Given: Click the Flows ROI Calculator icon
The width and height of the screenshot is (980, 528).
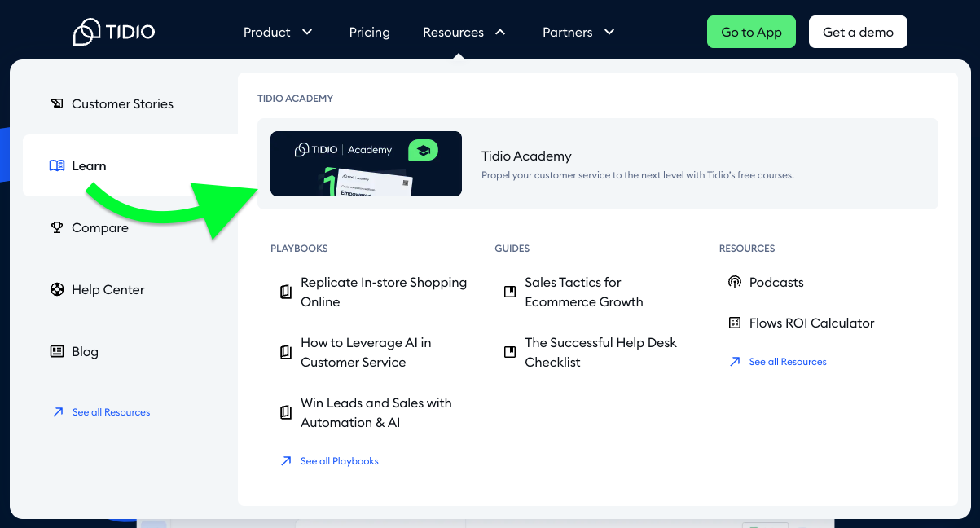Looking at the screenshot, I should 735,323.
